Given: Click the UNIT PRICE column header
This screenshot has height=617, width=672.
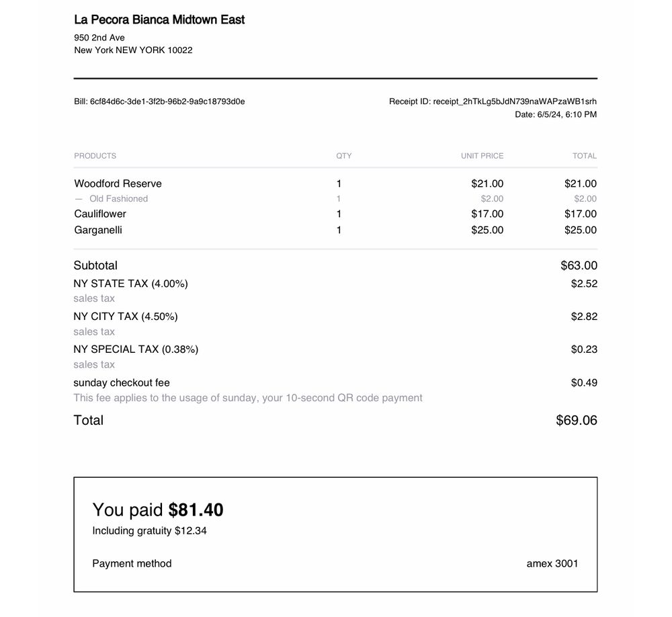Looking at the screenshot, I should [x=482, y=156].
